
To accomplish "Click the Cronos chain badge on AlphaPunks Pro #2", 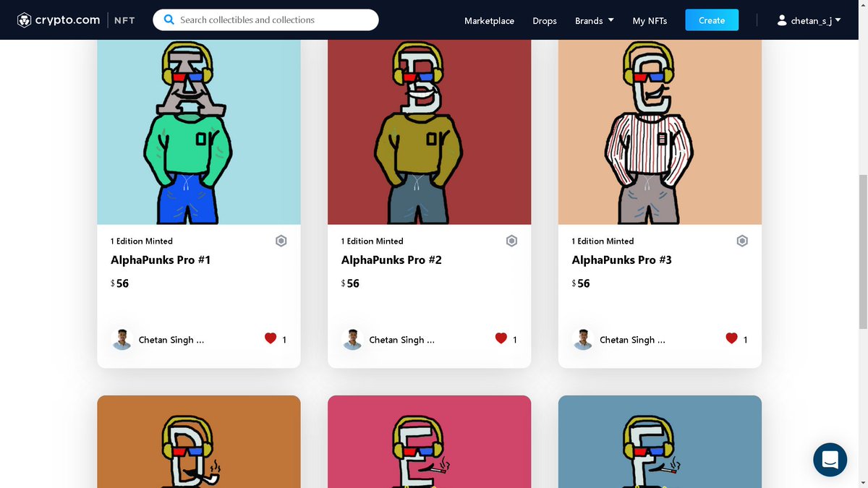I will click(x=511, y=241).
